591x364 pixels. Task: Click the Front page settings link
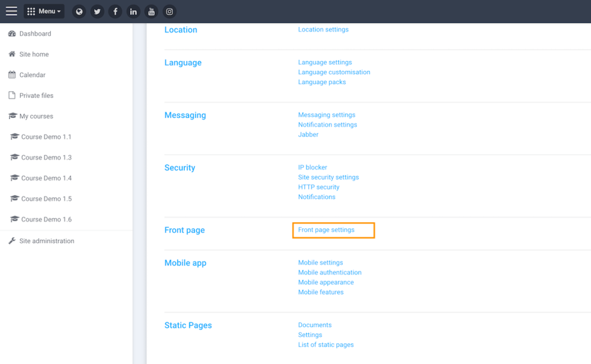(326, 230)
